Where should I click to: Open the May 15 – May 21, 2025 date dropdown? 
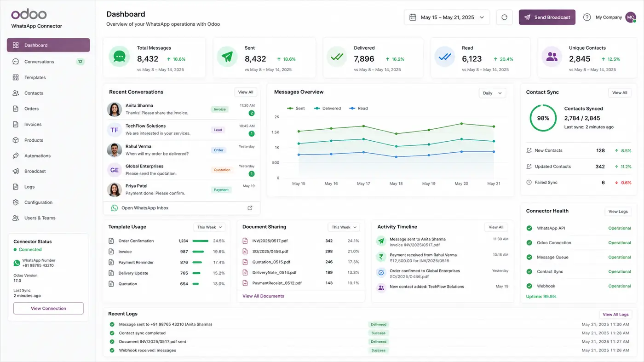447,17
